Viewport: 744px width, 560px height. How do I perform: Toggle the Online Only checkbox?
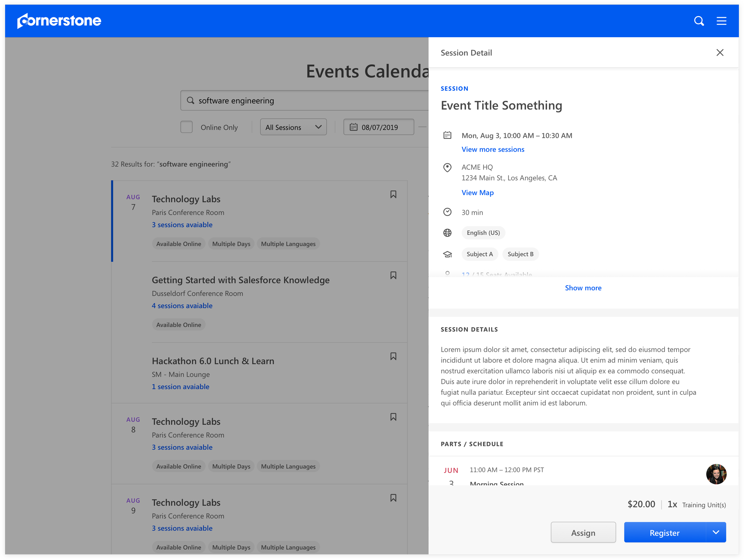pyautogui.click(x=186, y=127)
